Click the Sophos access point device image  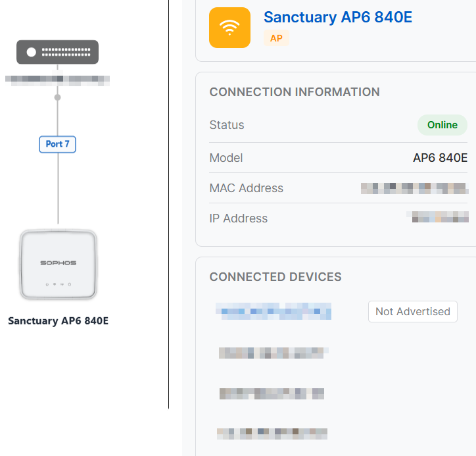click(x=59, y=265)
